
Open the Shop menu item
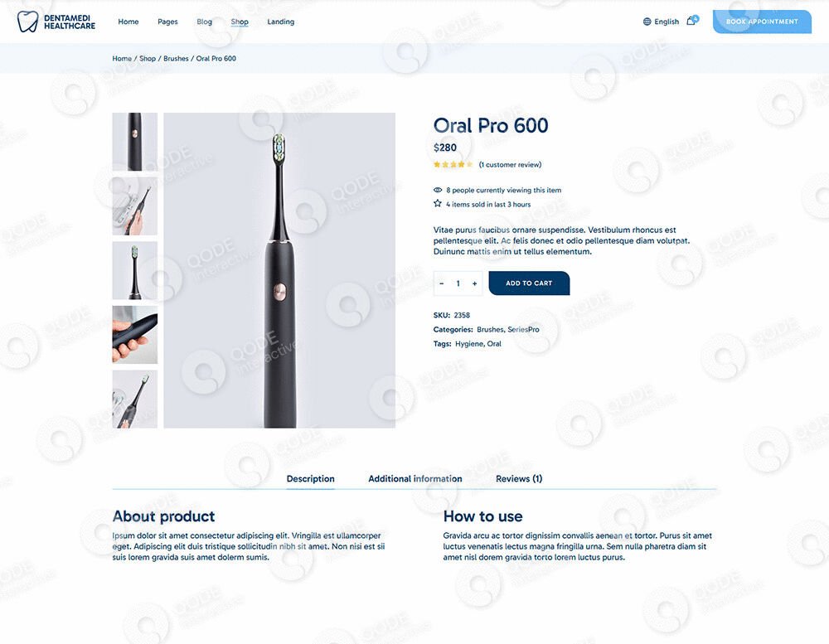tap(240, 22)
